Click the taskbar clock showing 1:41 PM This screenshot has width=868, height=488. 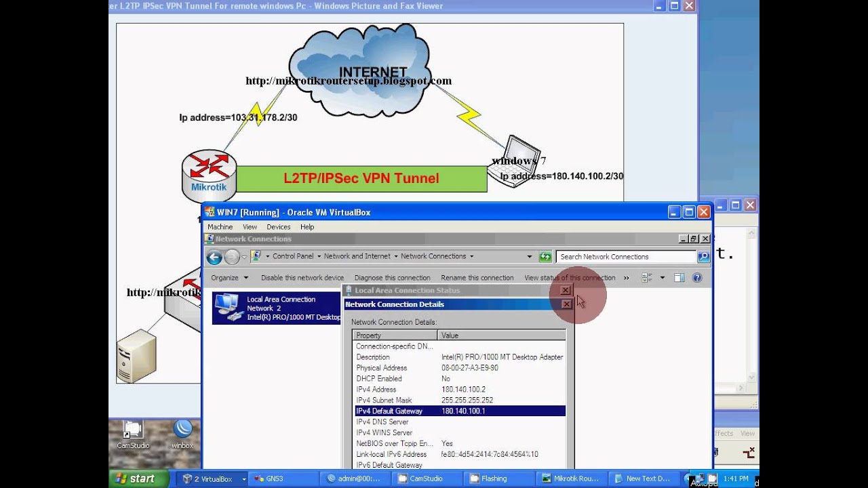click(x=736, y=479)
